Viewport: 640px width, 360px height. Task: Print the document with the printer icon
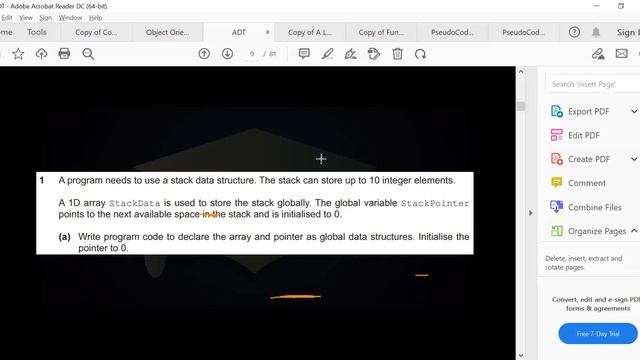pyautogui.click(x=64, y=53)
